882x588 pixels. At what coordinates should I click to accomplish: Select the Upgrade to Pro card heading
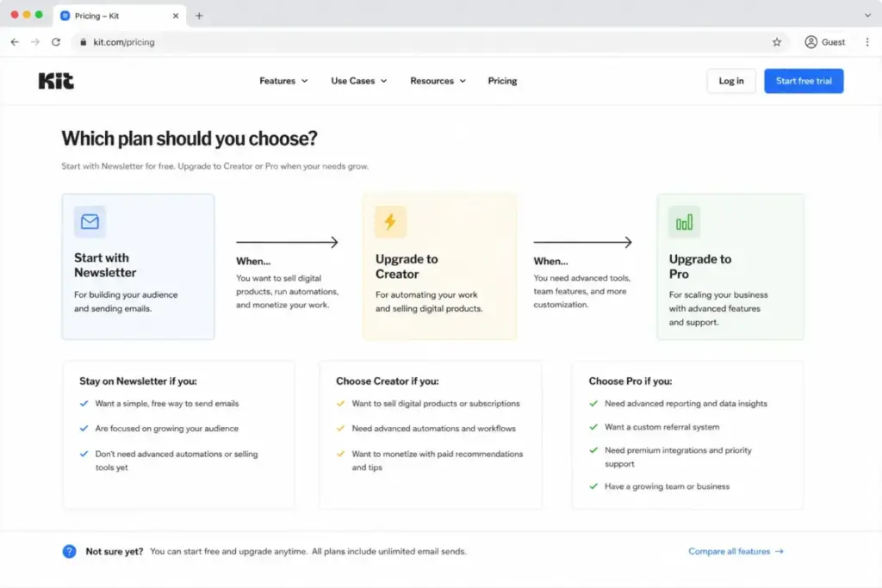pos(699,267)
